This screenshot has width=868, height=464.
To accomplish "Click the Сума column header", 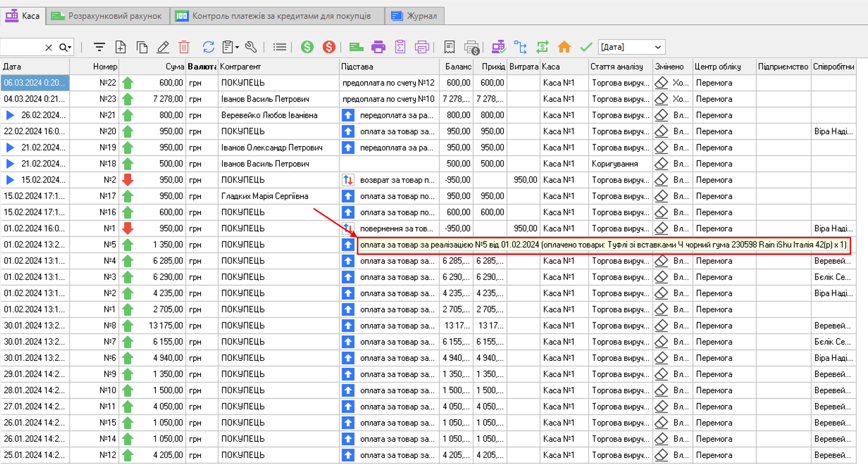I will 175,67.
